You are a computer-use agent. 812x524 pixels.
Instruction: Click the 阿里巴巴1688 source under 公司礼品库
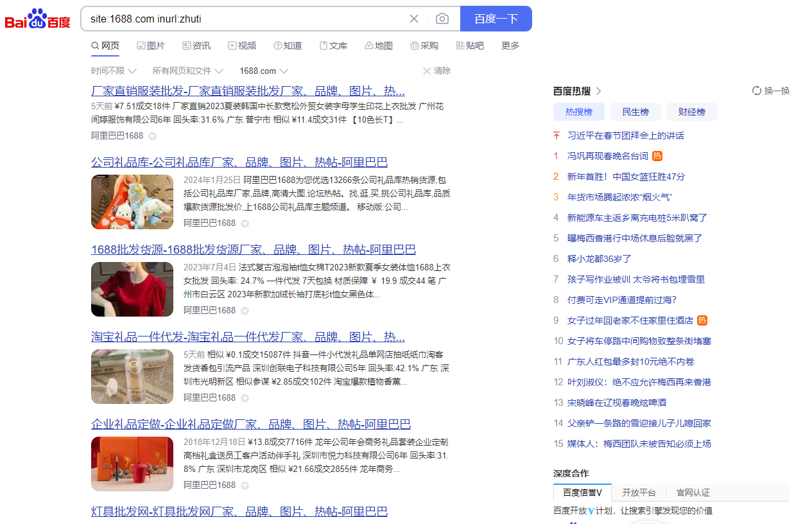pos(210,223)
